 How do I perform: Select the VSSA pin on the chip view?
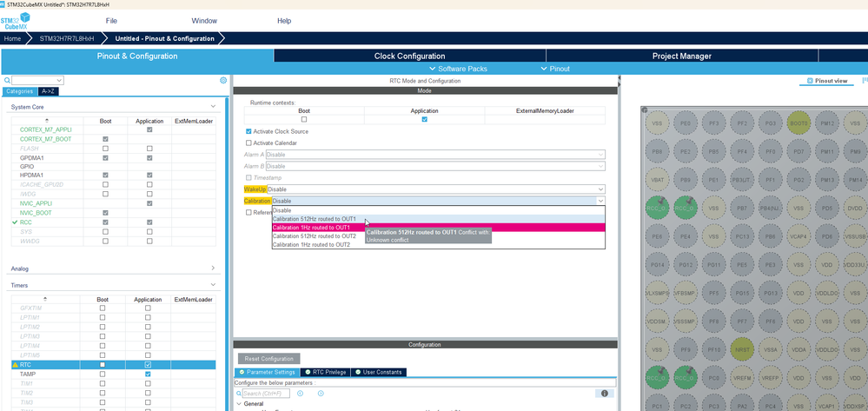[770, 350]
